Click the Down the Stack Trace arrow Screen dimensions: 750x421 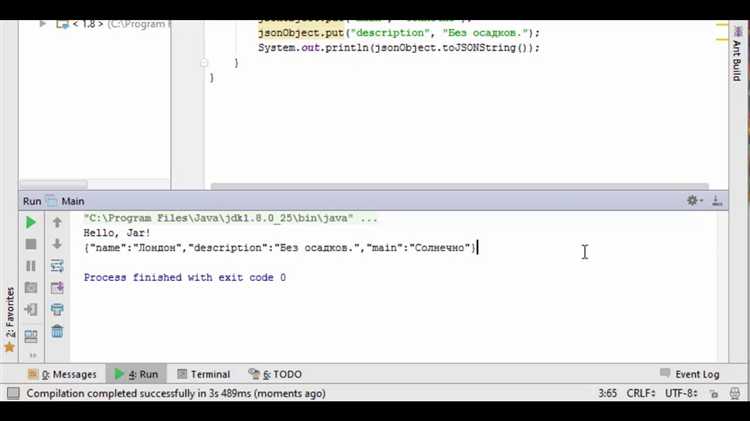coord(57,244)
